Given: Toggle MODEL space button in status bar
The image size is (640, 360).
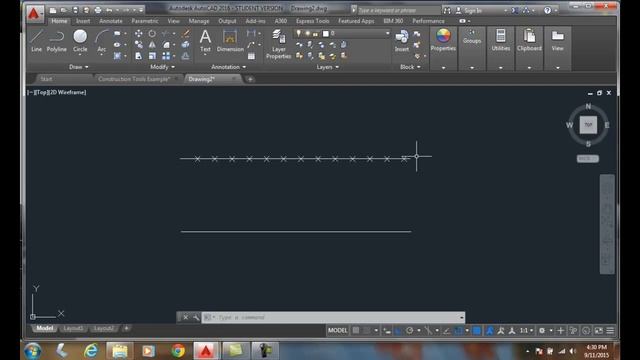Looking at the screenshot, I should pyautogui.click(x=338, y=331).
